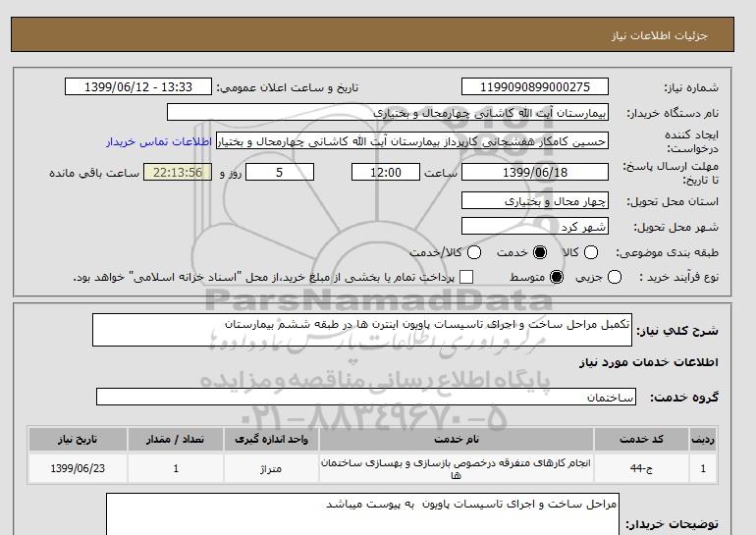Click the شماره نیاز label
Screen dimensions: 756x535
click(691, 87)
